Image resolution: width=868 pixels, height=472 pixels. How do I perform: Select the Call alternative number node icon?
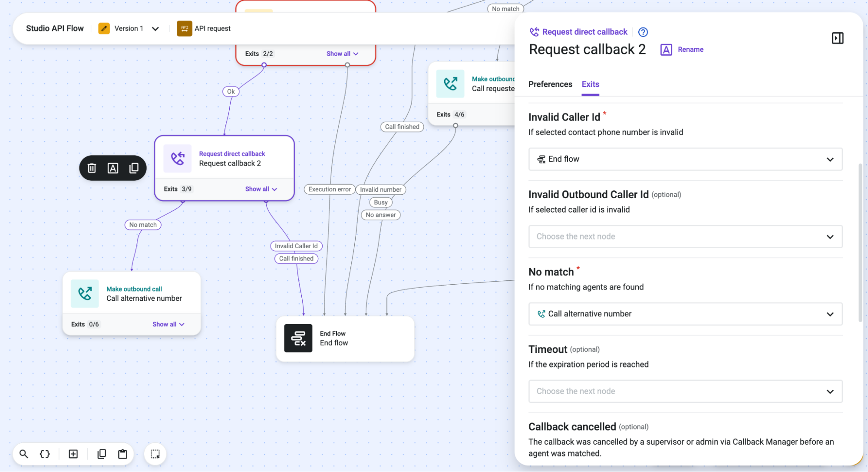[85, 294]
